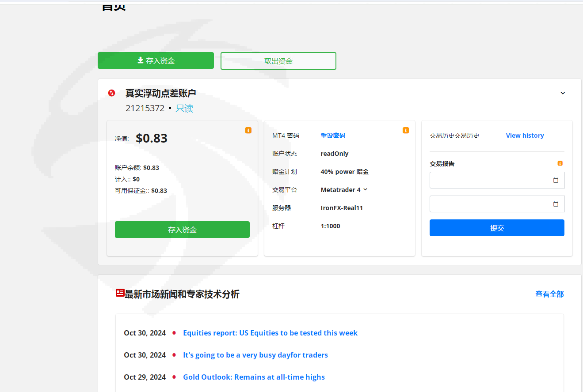This screenshot has height=392, width=583.
Task: Collapse the account panel using the top-right chevron
Action: pos(563,93)
